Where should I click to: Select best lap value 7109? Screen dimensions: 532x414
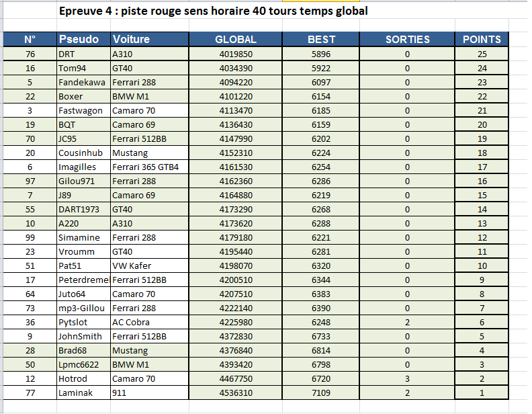point(321,392)
